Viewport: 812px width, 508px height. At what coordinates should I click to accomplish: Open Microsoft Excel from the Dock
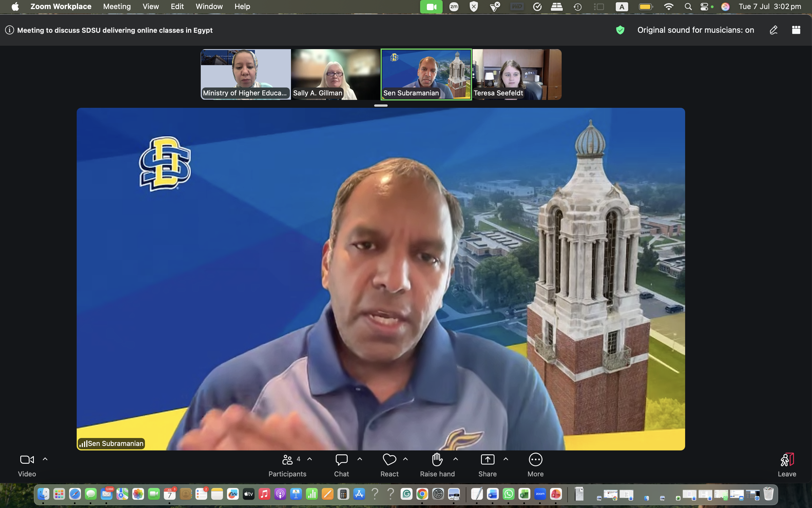pyautogui.click(x=524, y=494)
